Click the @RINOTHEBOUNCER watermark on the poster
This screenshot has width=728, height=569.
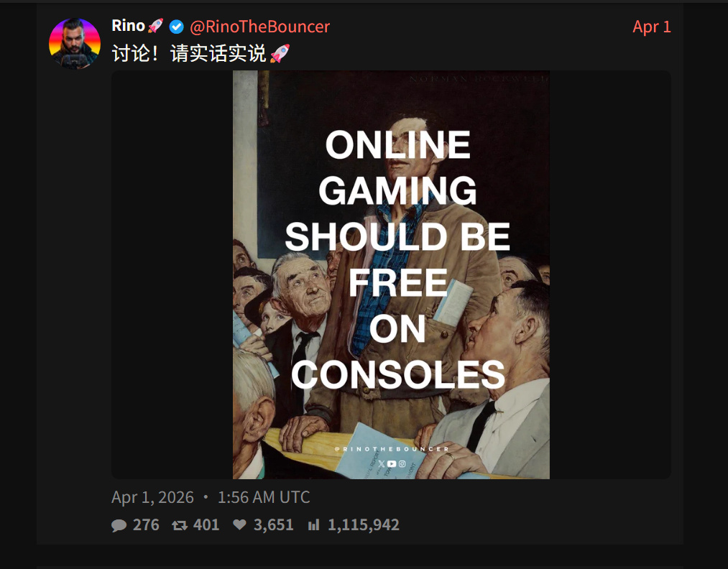point(392,449)
